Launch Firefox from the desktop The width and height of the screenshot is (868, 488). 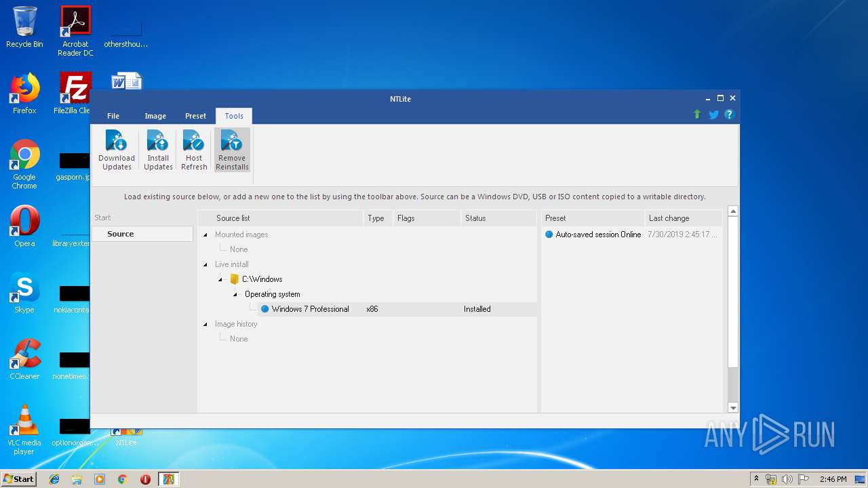[x=24, y=94]
